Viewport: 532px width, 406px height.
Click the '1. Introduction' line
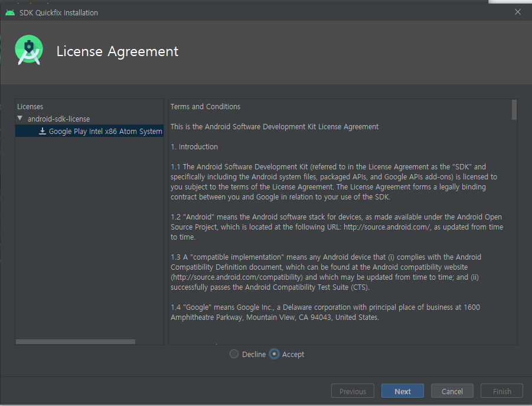pyautogui.click(x=194, y=147)
